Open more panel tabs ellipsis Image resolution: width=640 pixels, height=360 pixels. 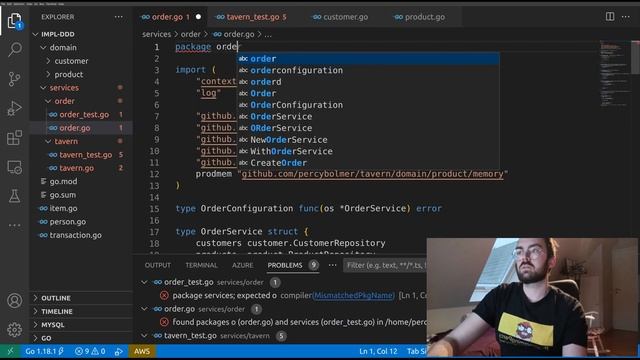pos(333,265)
